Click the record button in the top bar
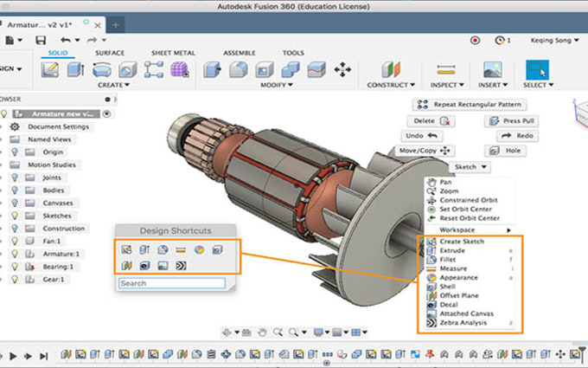This screenshot has width=588, height=368. (x=475, y=40)
